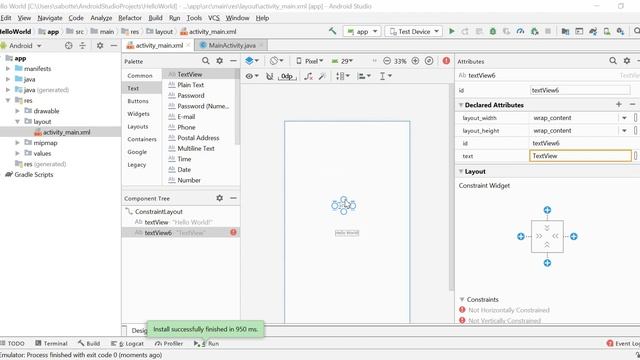
Task: Open Component Tree gear settings
Action: point(220,198)
